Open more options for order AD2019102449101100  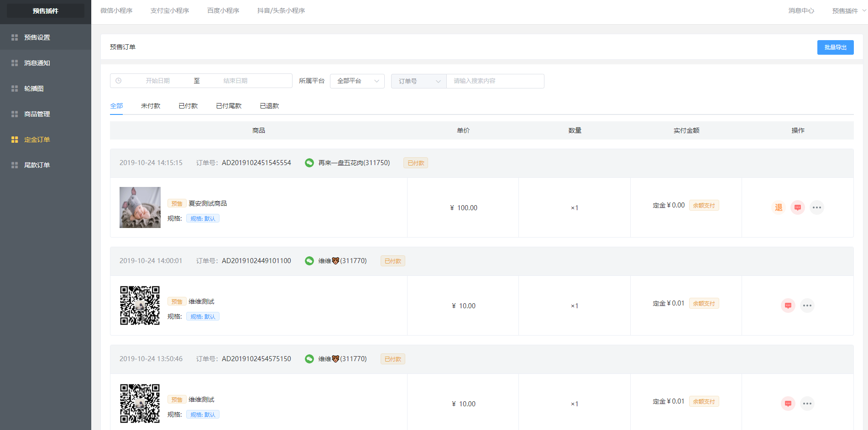click(x=807, y=306)
